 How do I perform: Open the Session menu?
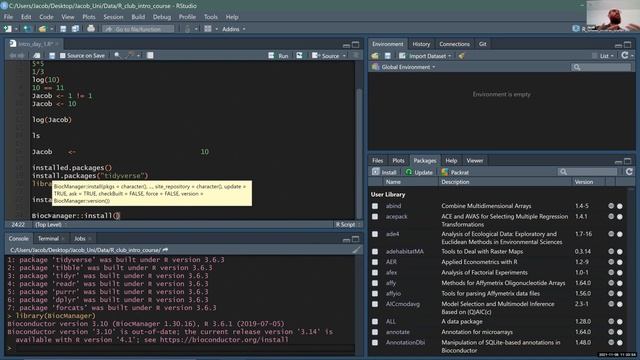(113, 17)
